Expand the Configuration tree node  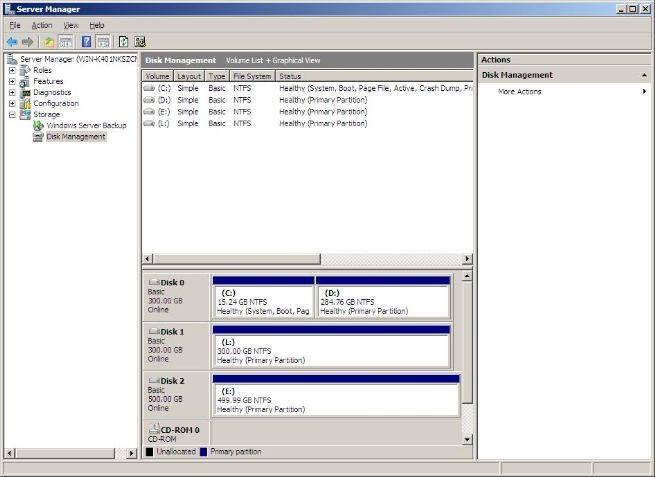click(12, 103)
